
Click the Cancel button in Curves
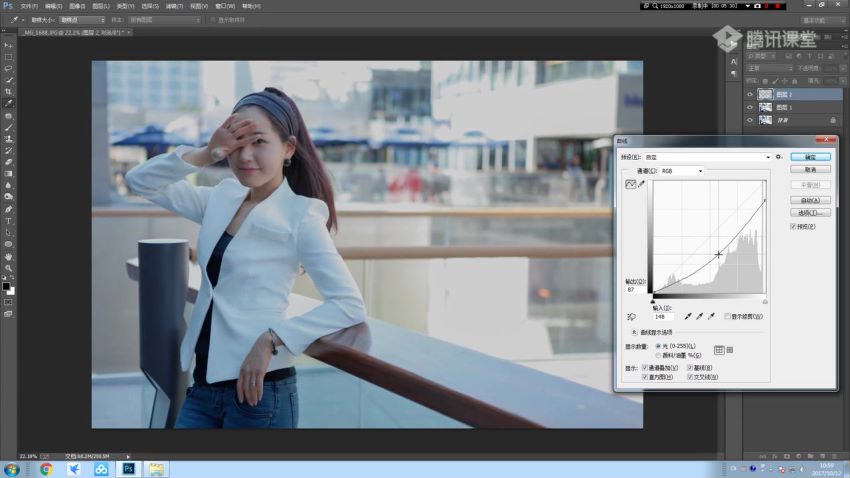point(810,170)
